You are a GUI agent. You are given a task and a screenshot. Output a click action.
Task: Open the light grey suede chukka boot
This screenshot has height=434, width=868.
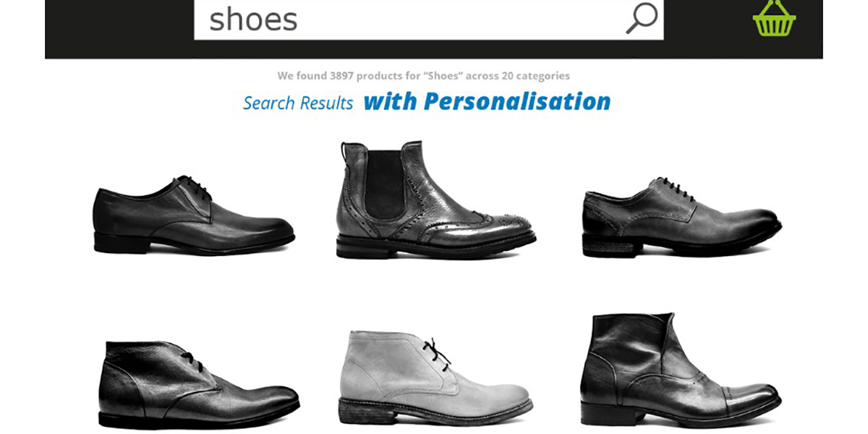coord(436,378)
